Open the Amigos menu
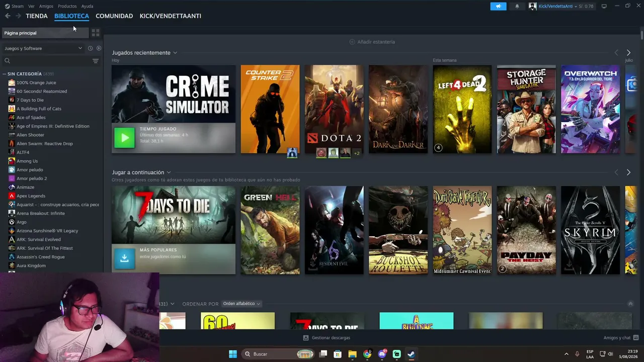 46,6
